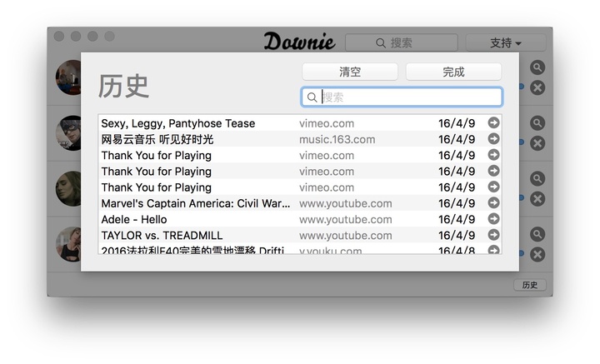Click arrow icon beside Sexy, Leggy, Pantyhose Tease
The image size is (600, 364).
[x=493, y=123]
